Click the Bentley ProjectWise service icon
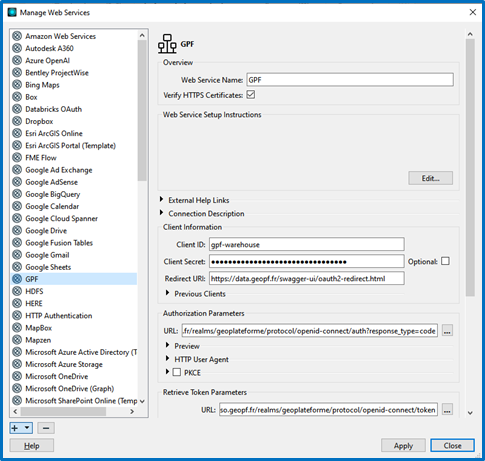The height and width of the screenshot is (461, 485). pyautogui.click(x=17, y=72)
